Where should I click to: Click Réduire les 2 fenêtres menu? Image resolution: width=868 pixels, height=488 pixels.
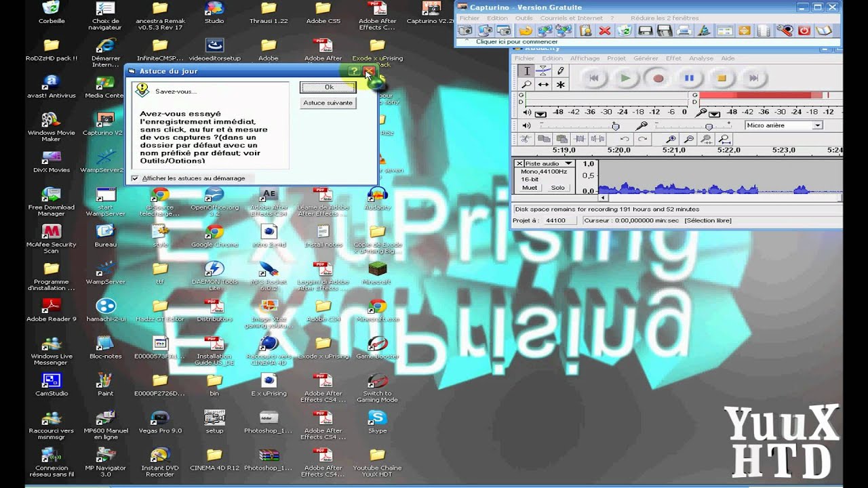tap(663, 18)
